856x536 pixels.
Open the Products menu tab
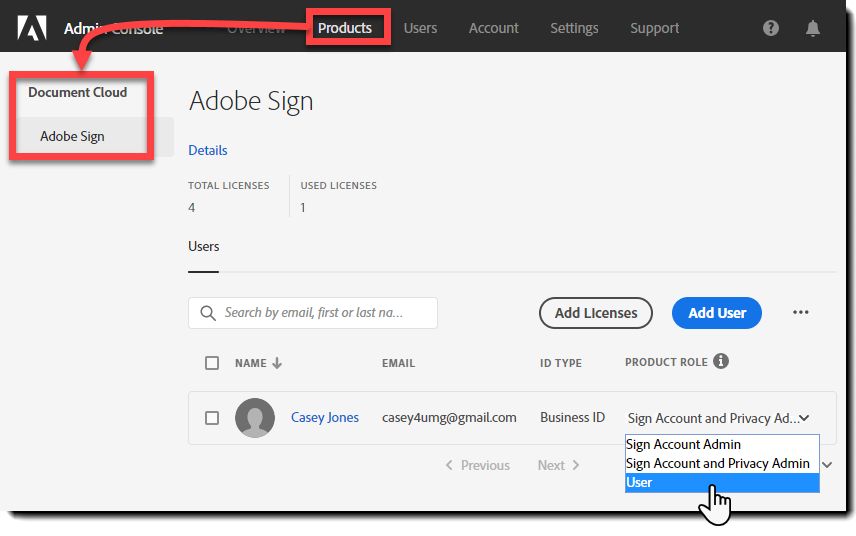[345, 28]
